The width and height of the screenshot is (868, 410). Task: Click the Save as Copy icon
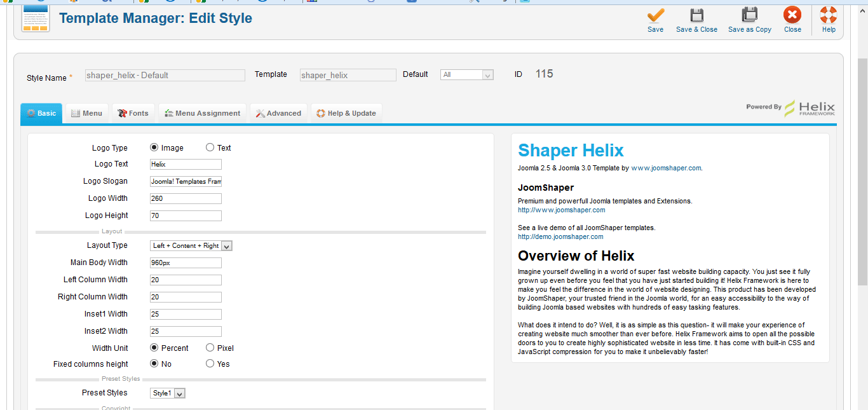(750, 15)
